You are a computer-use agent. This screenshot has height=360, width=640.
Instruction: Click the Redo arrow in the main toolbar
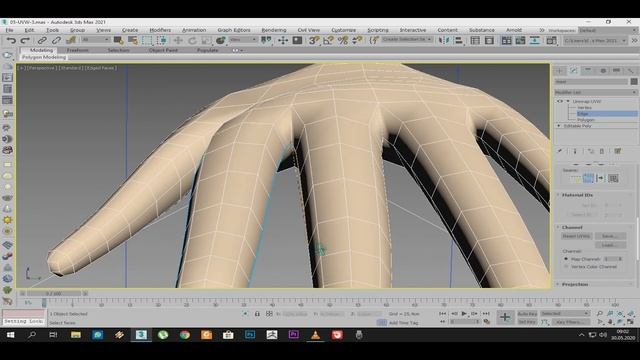point(25,40)
